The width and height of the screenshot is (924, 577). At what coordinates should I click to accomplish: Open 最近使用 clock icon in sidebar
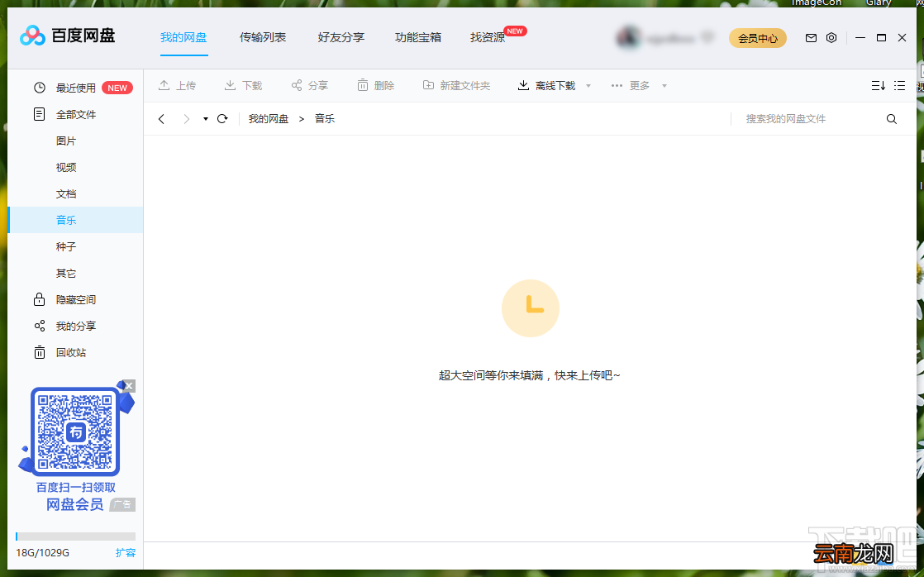tap(40, 88)
